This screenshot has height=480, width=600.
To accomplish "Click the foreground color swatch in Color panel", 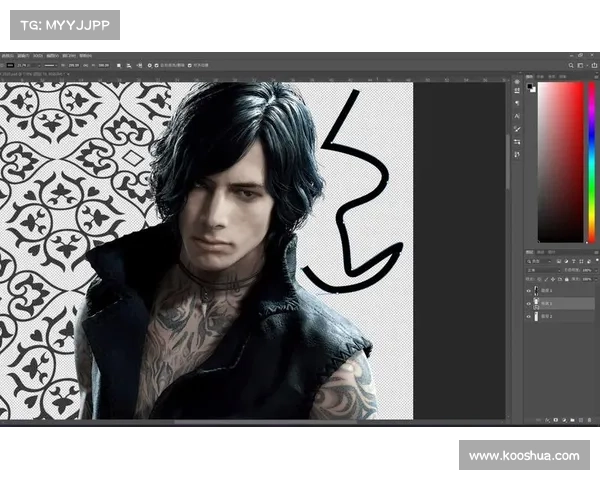I will click(530, 87).
